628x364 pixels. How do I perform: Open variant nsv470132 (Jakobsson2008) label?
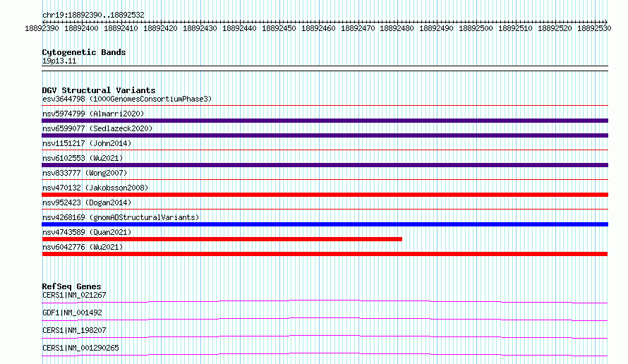pyautogui.click(x=95, y=188)
